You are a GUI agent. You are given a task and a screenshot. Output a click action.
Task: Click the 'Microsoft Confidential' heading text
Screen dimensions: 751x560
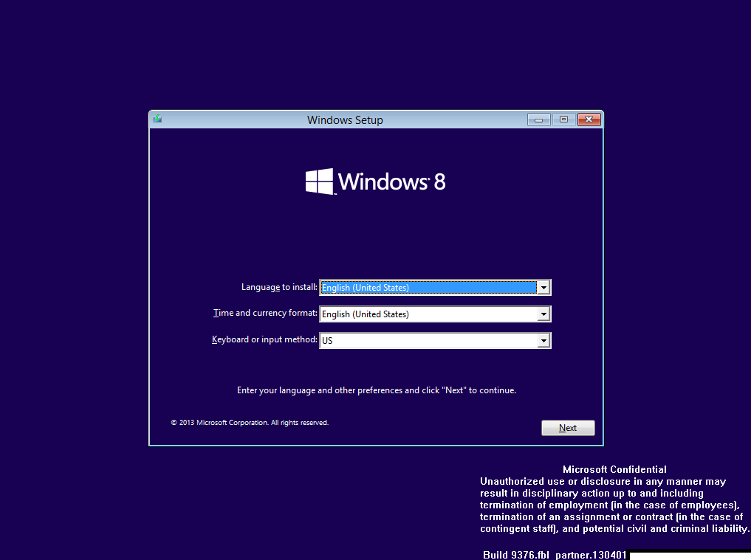click(x=614, y=469)
